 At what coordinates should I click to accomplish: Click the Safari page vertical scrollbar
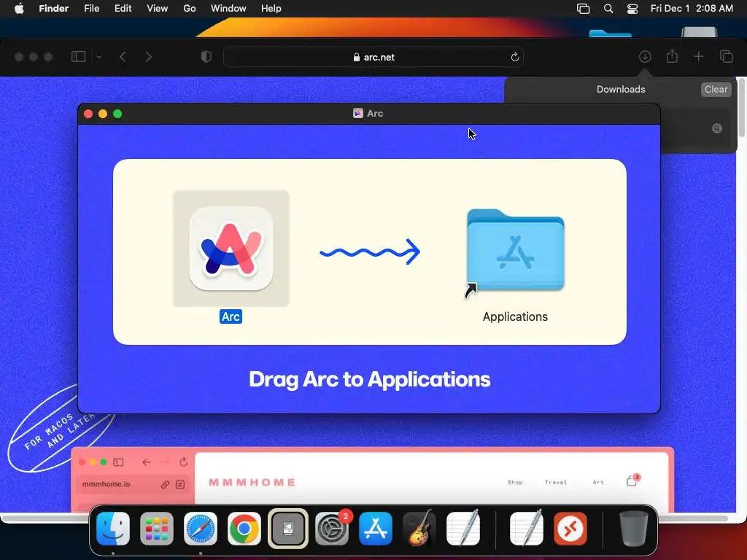coord(741,108)
